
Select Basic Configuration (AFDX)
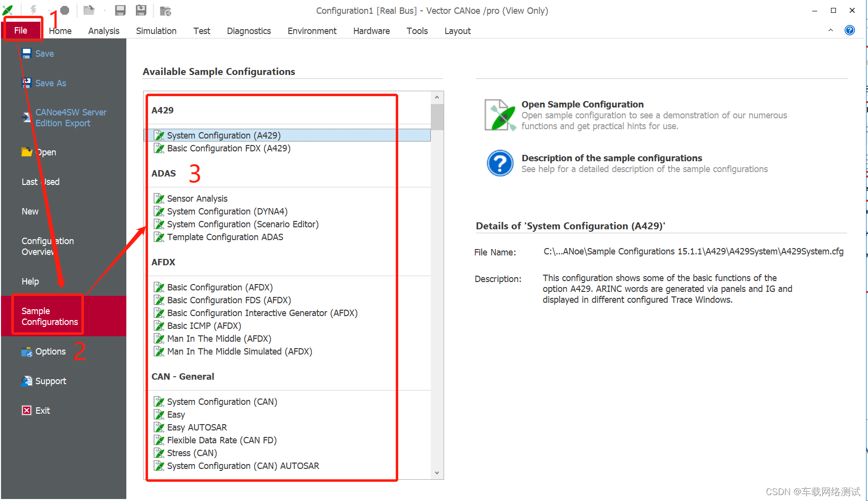[x=220, y=287]
